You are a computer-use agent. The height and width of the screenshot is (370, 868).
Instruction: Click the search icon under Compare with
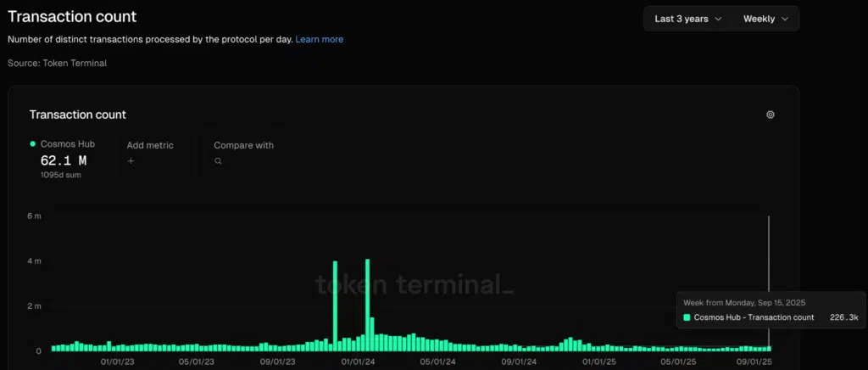pyautogui.click(x=218, y=160)
